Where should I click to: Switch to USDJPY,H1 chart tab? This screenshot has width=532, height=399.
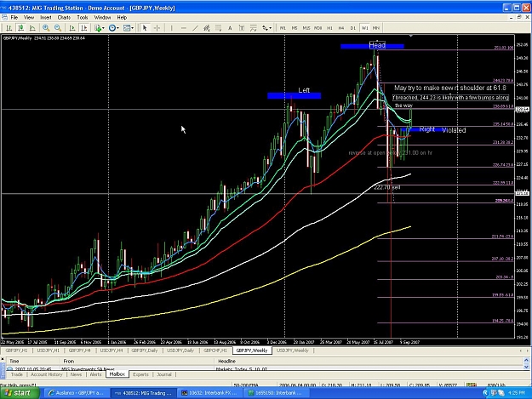(49, 351)
